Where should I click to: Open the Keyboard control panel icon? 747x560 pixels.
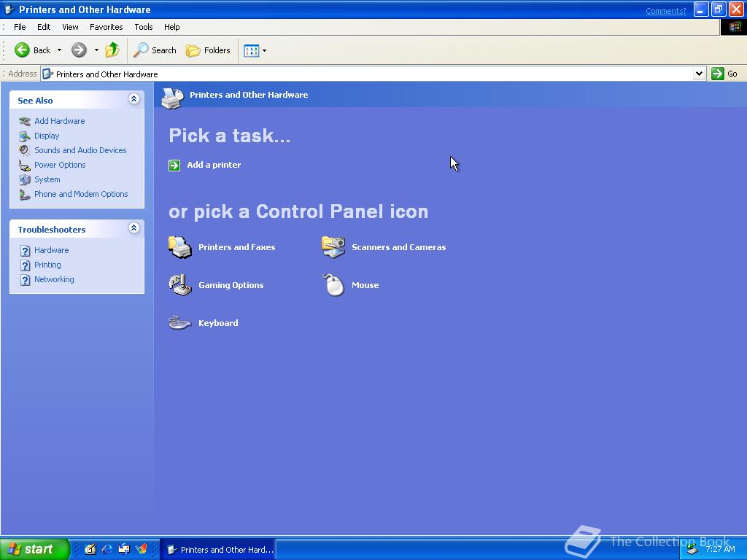[x=179, y=323]
